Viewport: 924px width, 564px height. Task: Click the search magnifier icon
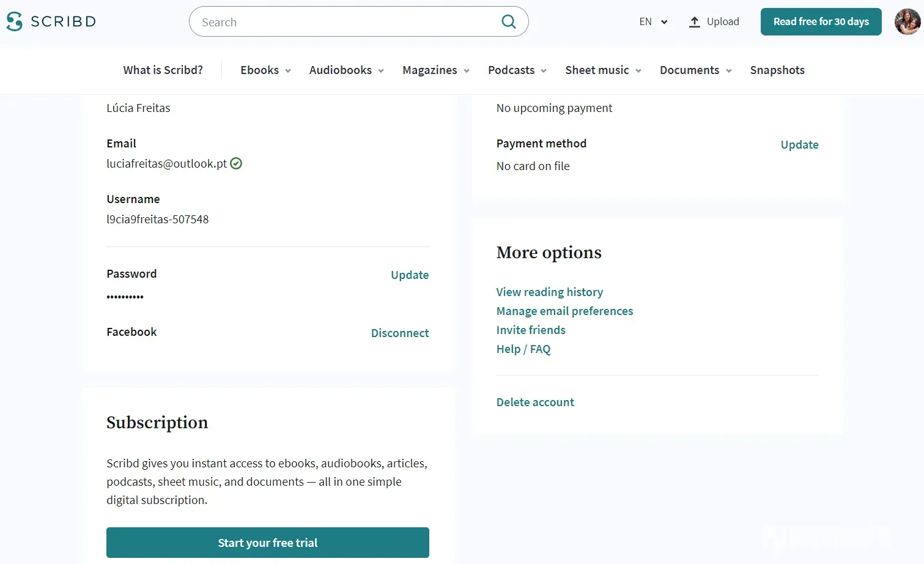point(508,22)
